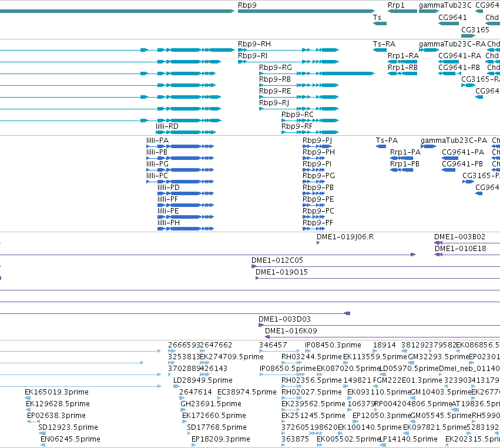This screenshot has width=500, height=448.
Task: Select the Rbp9-RC transcript label
Action: coord(297,115)
